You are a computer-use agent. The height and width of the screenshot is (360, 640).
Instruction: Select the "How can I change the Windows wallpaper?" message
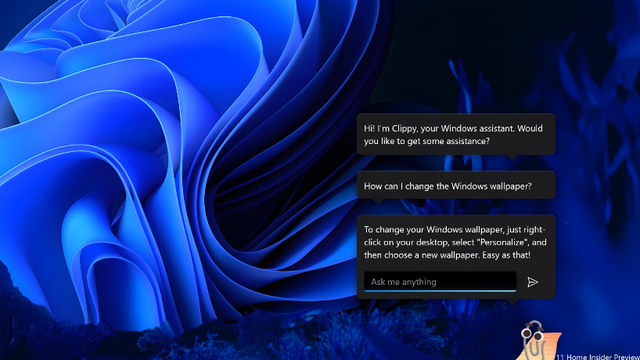456,186
